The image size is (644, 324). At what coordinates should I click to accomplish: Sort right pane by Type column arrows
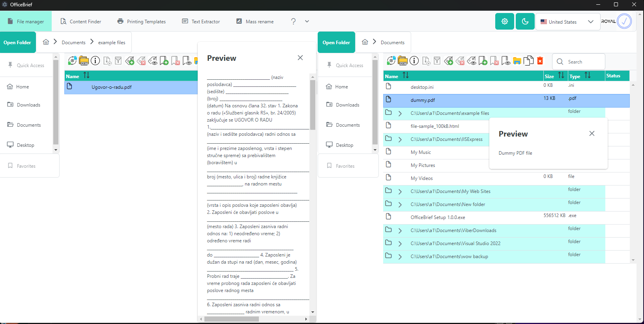click(x=588, y=75)
